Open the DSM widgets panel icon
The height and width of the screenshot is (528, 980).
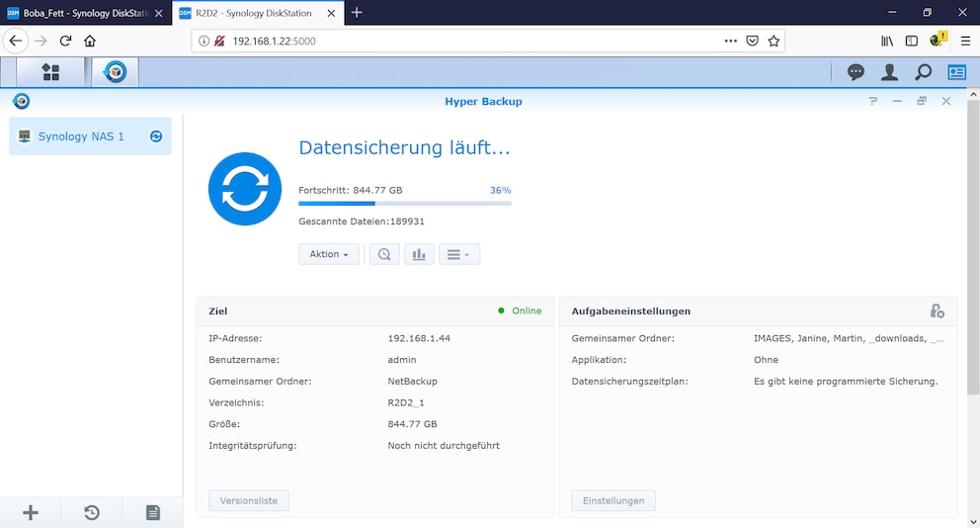point(957,72)
